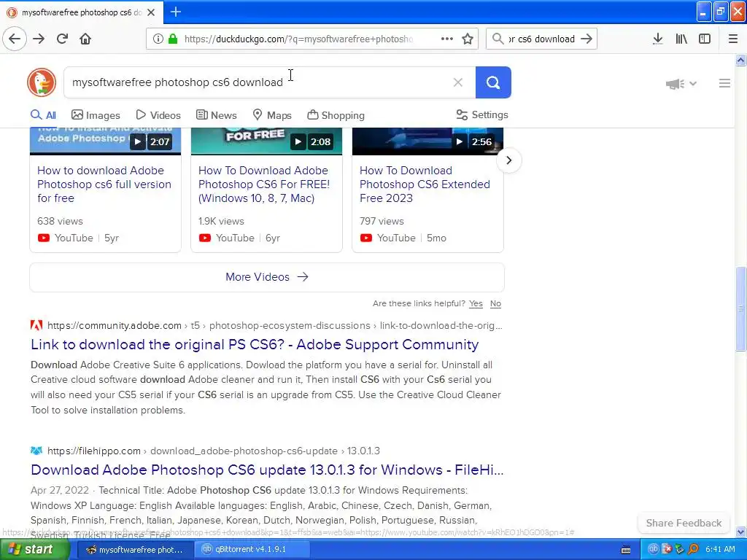747x560 pixels.
Task: Open the Library bookmarks icon
Action: pyautogui.click(x=681, y=39)
